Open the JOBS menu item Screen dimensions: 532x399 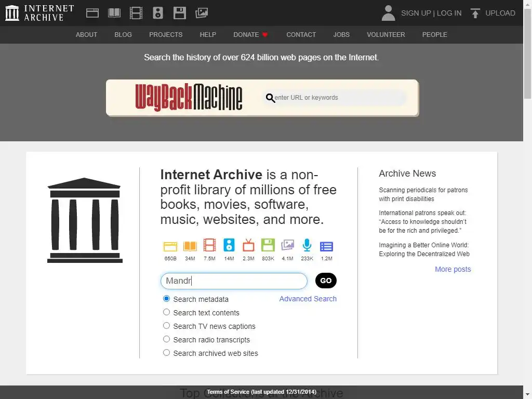pos(341,35)
